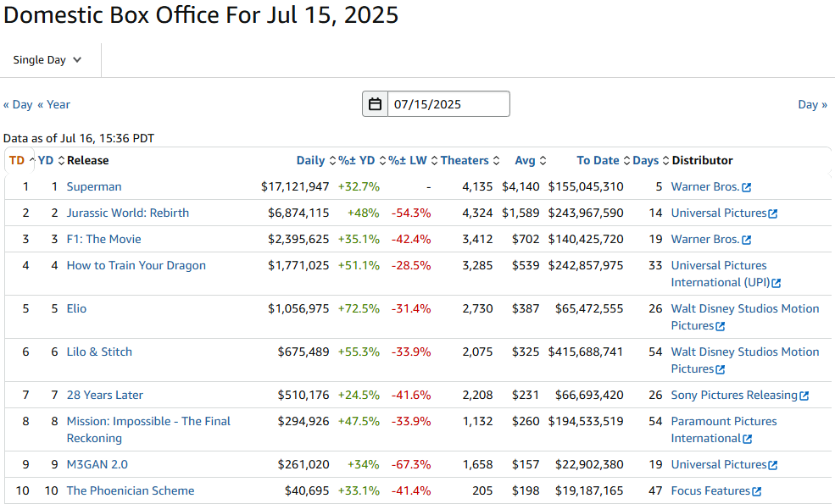Open external link icon for F1's Warner Bros.
Image resolution: width=835 pixels, height=504 pixels.
(747, 240)
